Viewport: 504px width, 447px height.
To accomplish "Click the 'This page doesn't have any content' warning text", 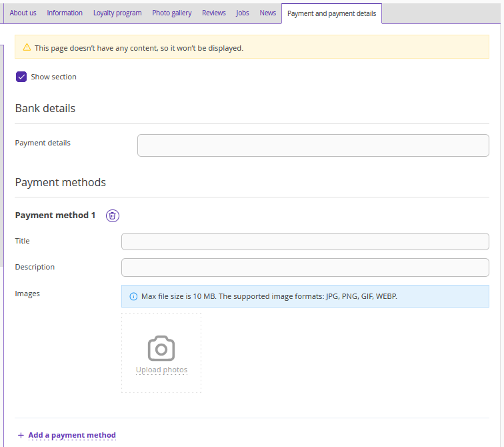I will (x=139, y=48).
